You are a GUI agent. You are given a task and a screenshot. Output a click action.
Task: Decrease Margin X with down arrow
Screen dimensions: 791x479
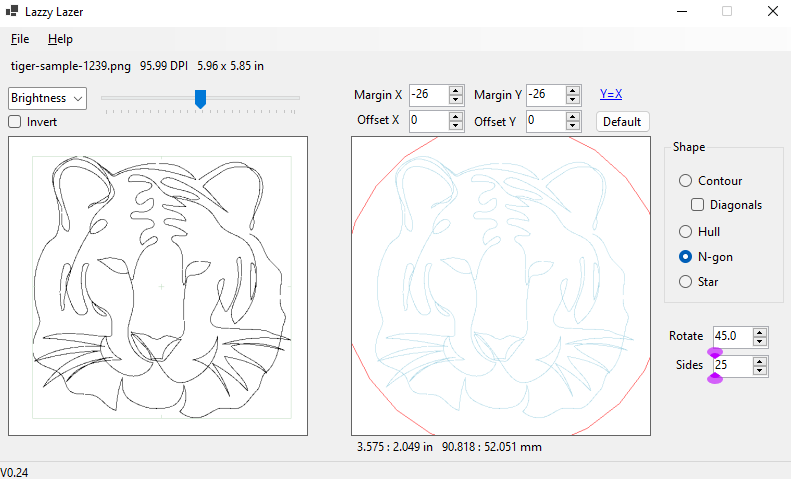click(x=456, y=99)
